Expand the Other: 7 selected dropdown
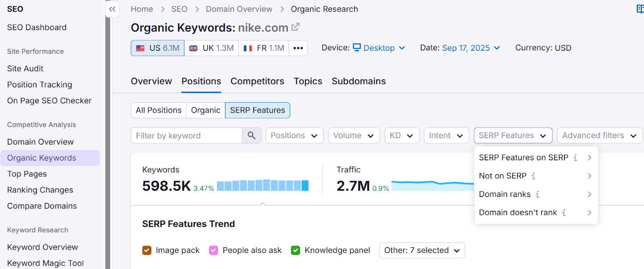 tap(422, 250)
